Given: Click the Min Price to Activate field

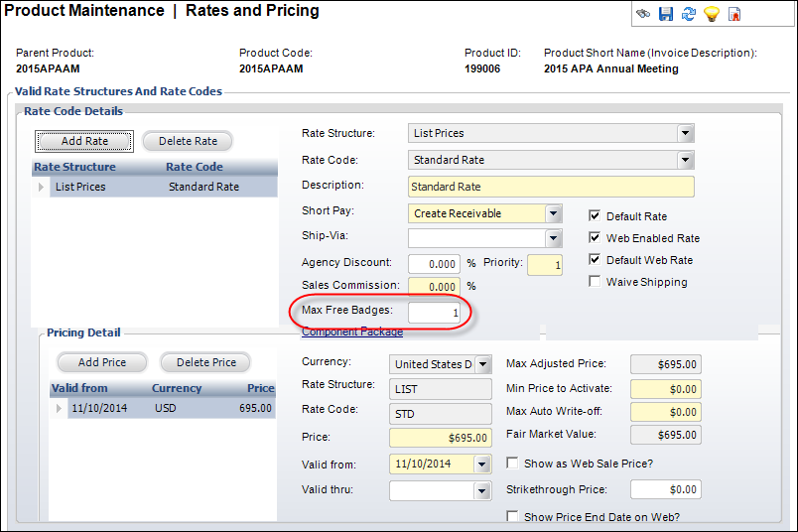Looking at the screenshot, I should pyautogui.click(x=666, y=389).
